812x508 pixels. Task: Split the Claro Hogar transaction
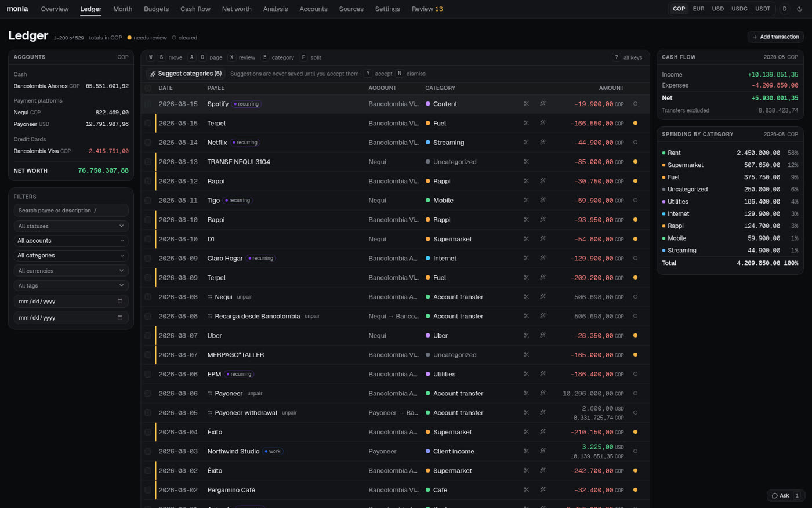527,259
